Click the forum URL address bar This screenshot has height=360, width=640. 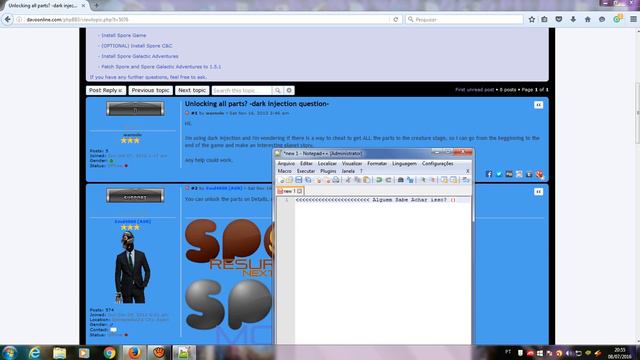pyautogui.click(x=204, y=19)
